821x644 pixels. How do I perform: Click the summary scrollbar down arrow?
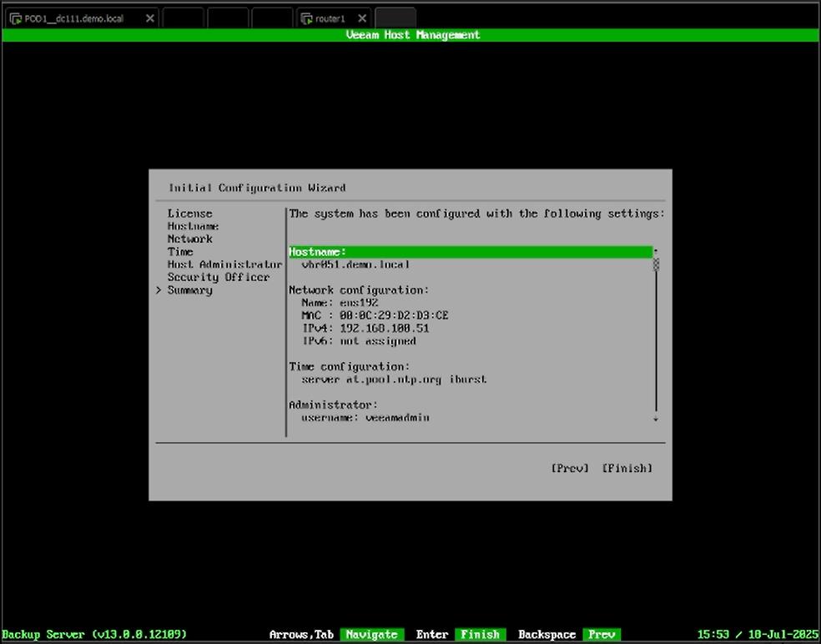pyautogui.click(x=656, y=419)
